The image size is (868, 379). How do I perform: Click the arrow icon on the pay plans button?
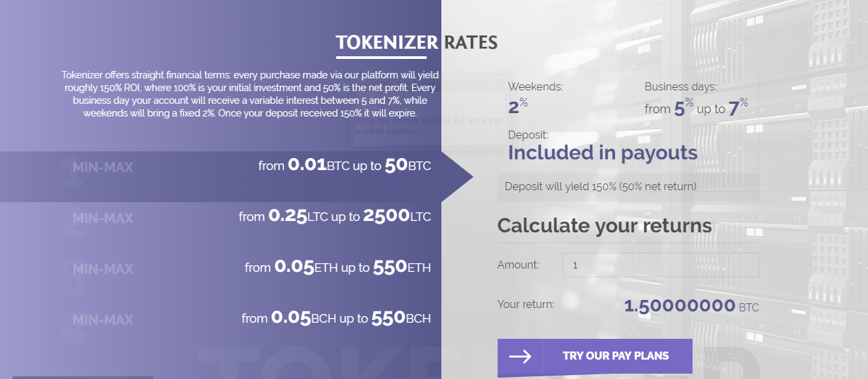click(520, 357)
